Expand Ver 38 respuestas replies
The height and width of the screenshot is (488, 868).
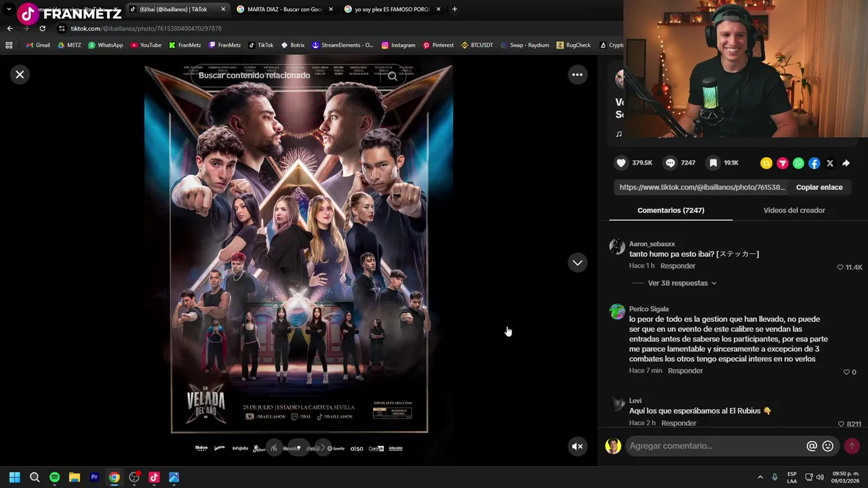(x=682, y=283)
